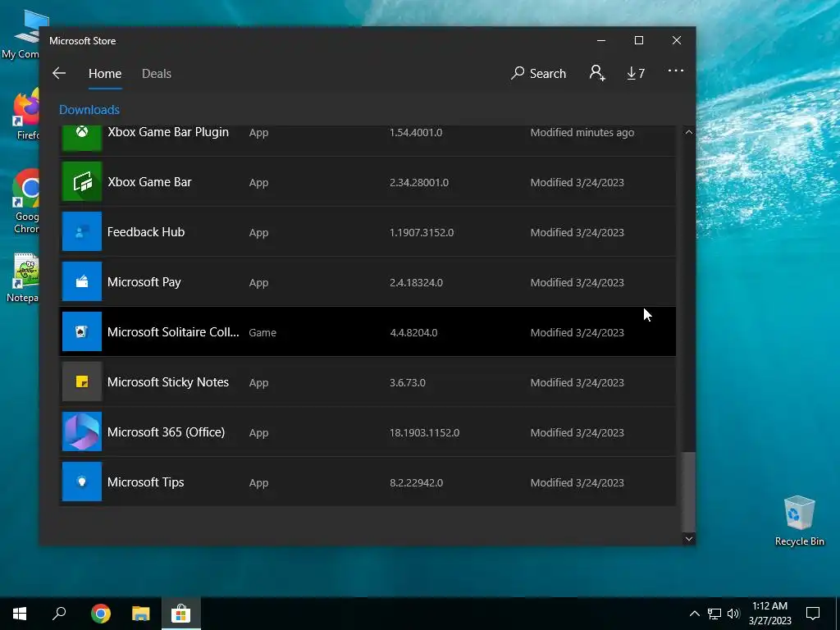Click the Microsoft 365 (Office) icon

(x=82, y=431)
